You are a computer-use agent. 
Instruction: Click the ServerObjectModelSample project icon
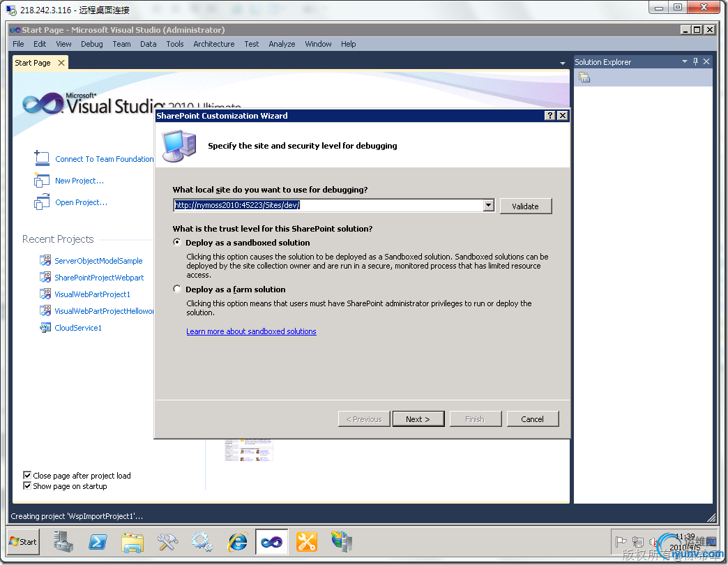pyautogui.click(x=45, y=260)
